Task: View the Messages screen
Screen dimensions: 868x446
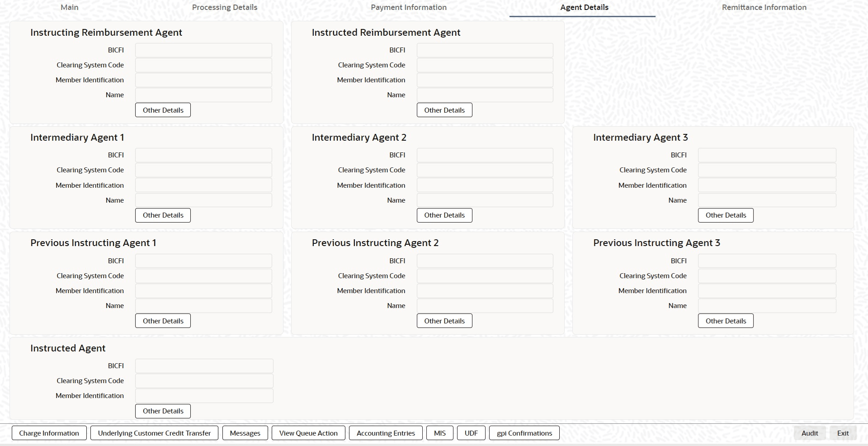Action: pyautogui.click(x=245, y=433)
